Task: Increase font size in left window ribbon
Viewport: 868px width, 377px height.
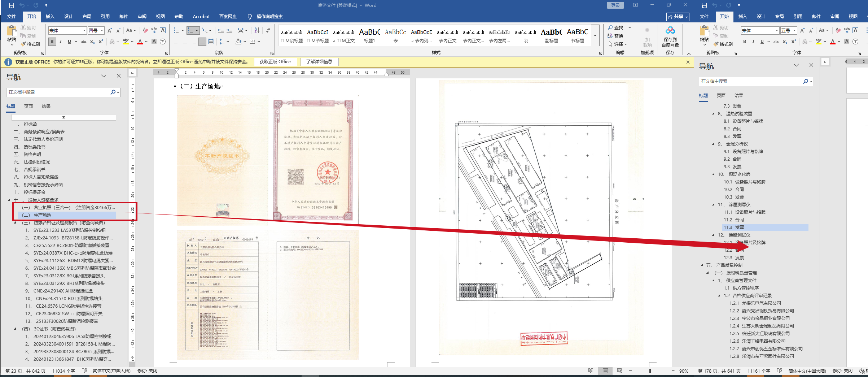Action: [110, 31]
